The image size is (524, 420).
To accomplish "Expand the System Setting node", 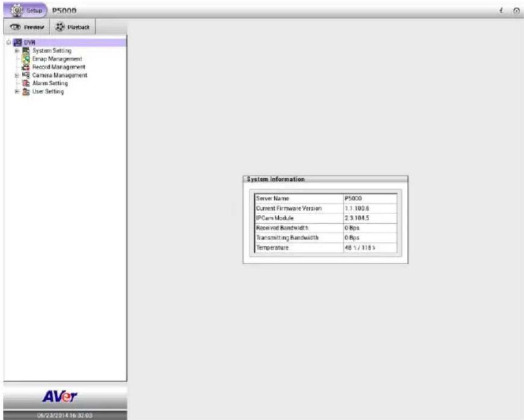I will click(17, 51).
